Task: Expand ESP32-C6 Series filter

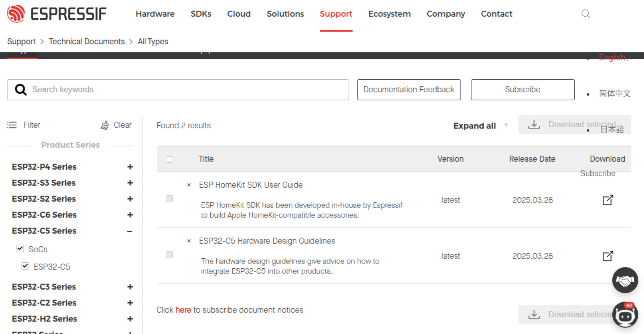Action: 130,215
